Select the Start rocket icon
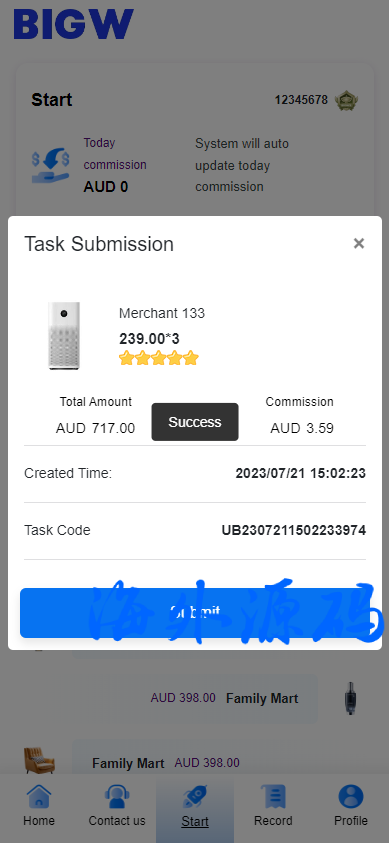 coord(194,796)
